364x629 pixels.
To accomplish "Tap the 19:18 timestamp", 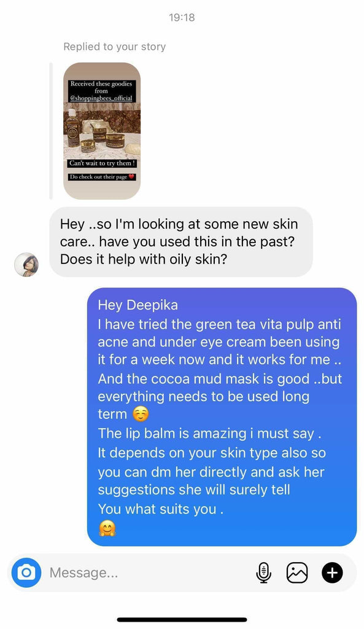I will coord(182,17).
